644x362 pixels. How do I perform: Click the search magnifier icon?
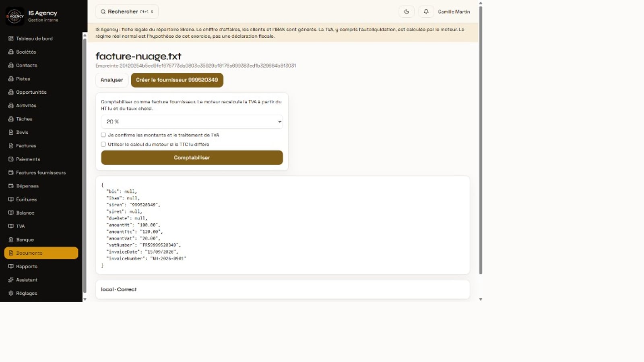pyautogui.click(x=103, y=12)
